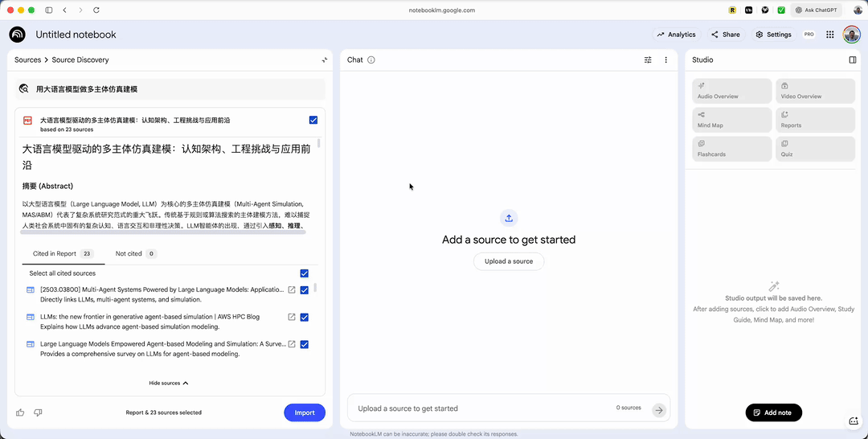Click Sources in the breadcrumb
Screen dimensions: 868x439
coord(27,59)
